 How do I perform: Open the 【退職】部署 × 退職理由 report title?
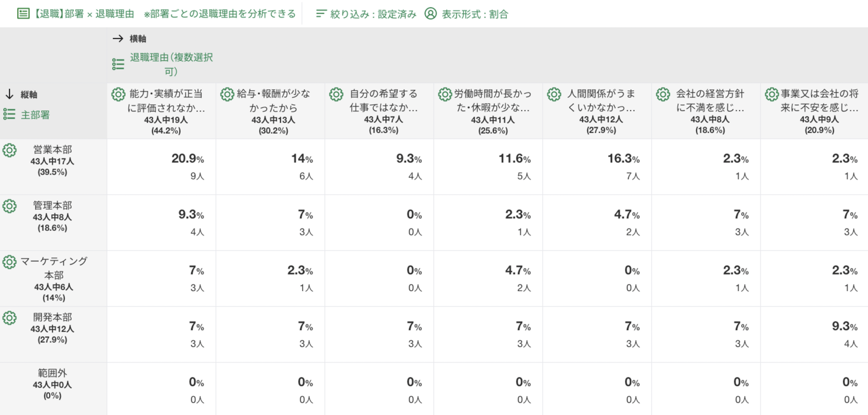pyautogui.click(x=84, y=14)
